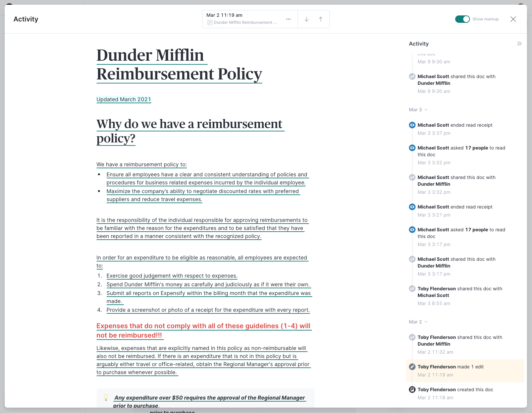
Task: Click the $50 approval callout text
Action: [209, 402]
